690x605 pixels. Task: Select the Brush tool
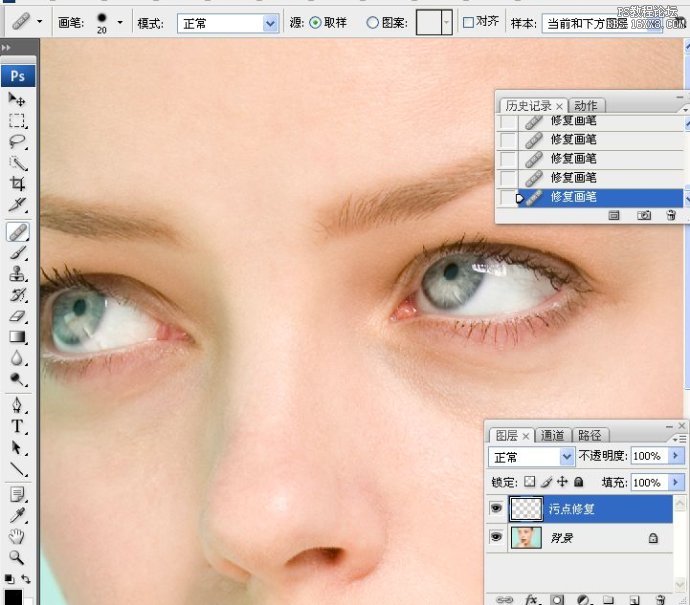[17, 253]
